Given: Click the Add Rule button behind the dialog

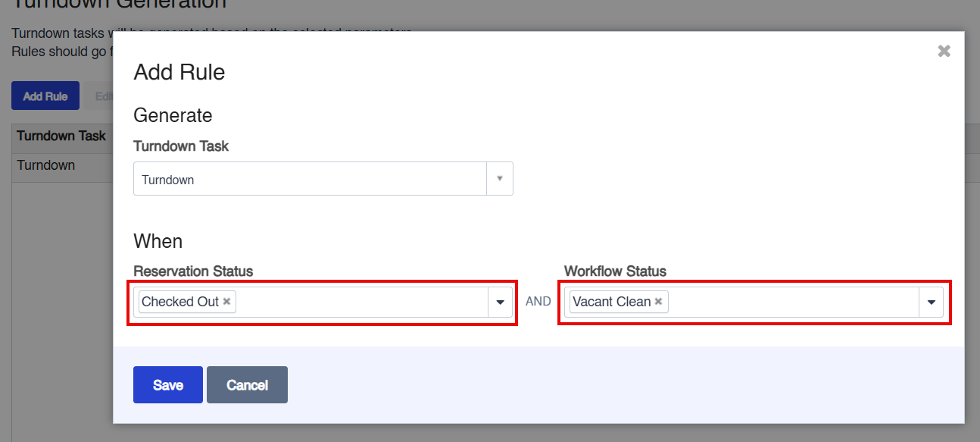Looking at the screenshot, I should point(45,96).
